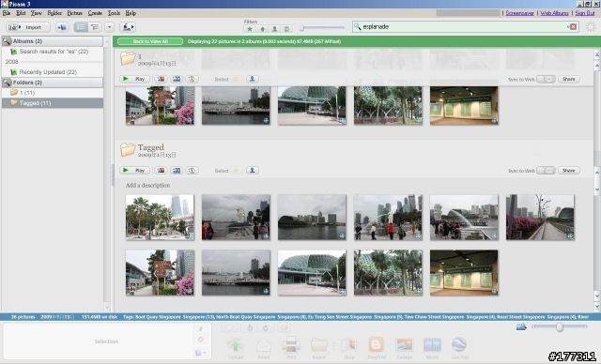Screen dimensions: 601x364
Task: Click the Geo-Tag globe icon
Action: pyautogui.click(x=459, y=348)
